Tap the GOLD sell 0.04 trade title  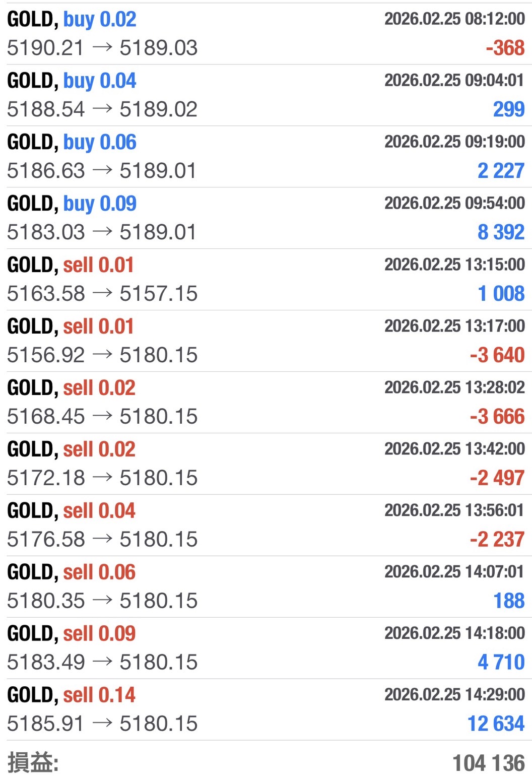71,511
